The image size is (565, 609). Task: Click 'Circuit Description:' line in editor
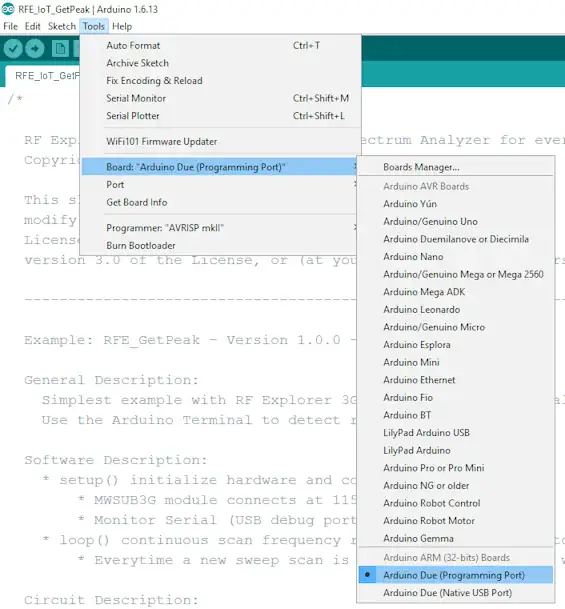point(111,600)
